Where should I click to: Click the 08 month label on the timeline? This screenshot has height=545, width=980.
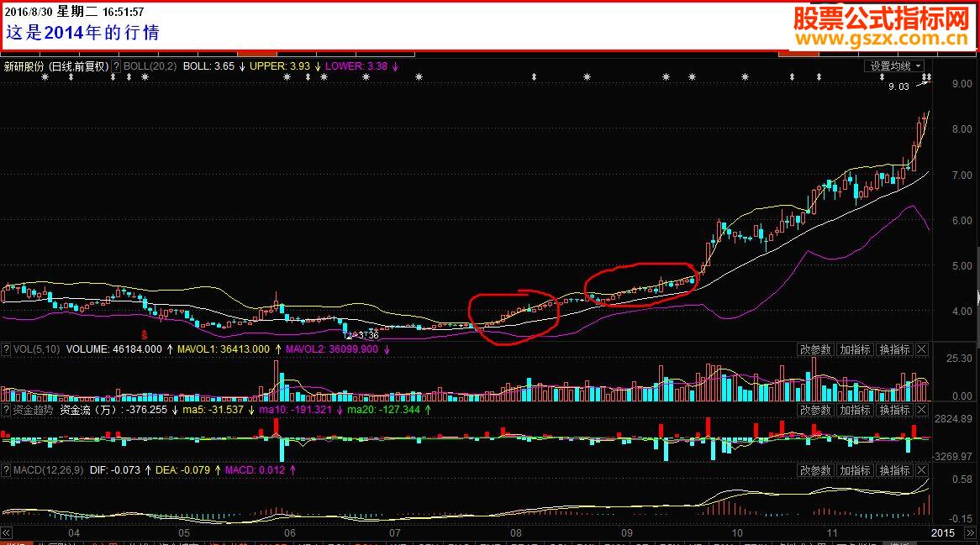(x=515, y=533)
